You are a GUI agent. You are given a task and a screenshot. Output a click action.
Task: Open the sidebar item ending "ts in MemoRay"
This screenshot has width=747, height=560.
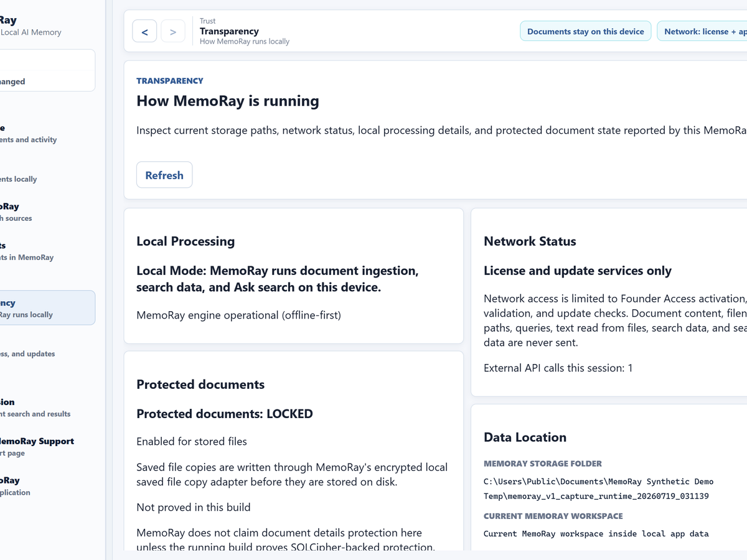pyautogui.click(x=37, y=251)
